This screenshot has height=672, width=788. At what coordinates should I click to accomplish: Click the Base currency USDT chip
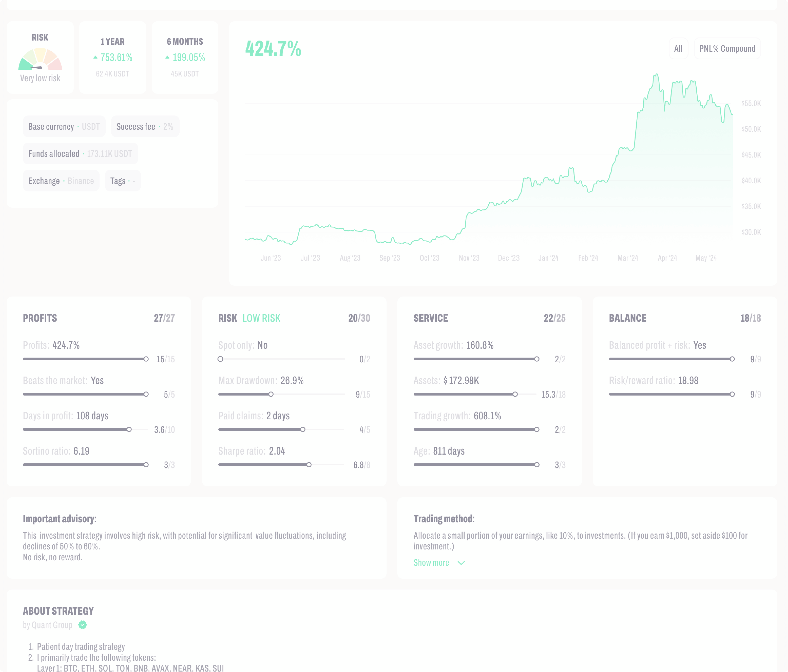click(64, 127)
